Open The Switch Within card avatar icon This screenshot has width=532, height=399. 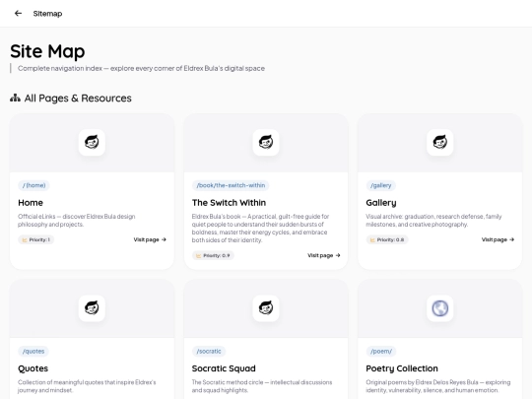(x=266, y=142)
